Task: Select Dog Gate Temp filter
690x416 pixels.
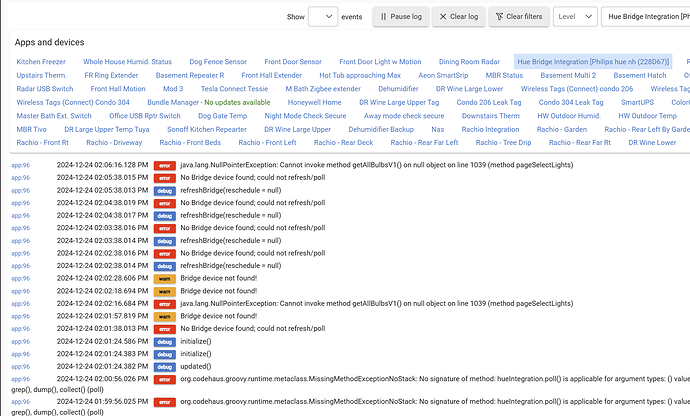Action: point(222,116)
